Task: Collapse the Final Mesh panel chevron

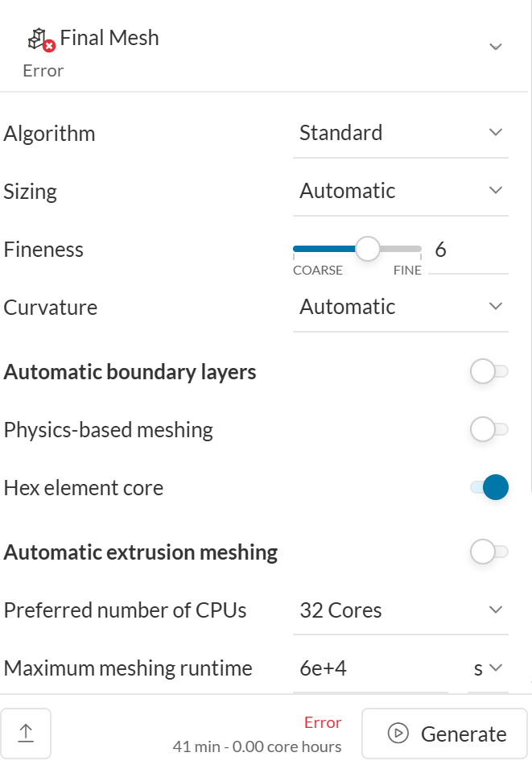Action: coord(496,47)
